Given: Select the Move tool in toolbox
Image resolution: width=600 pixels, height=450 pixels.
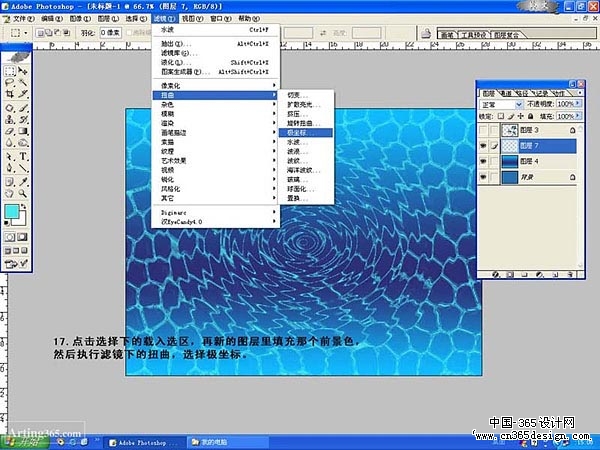Looking at the screenshot, I should tap(23, 71).
